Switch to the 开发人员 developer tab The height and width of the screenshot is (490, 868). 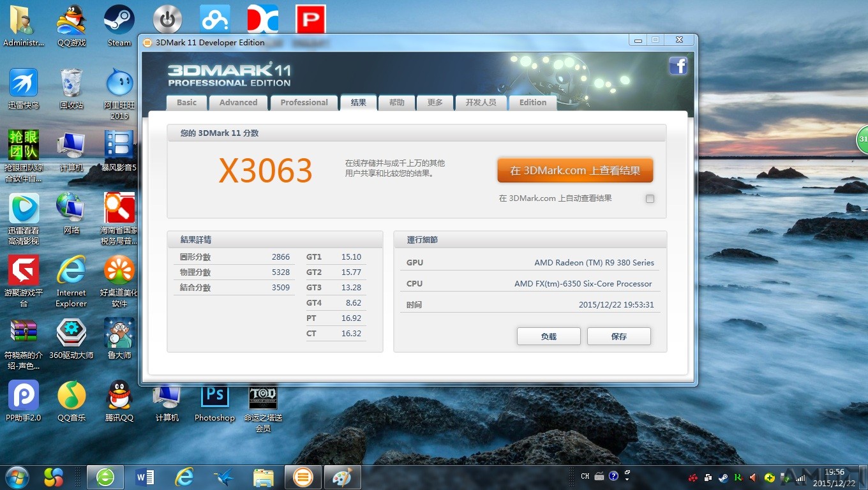[x=481, y=103]
